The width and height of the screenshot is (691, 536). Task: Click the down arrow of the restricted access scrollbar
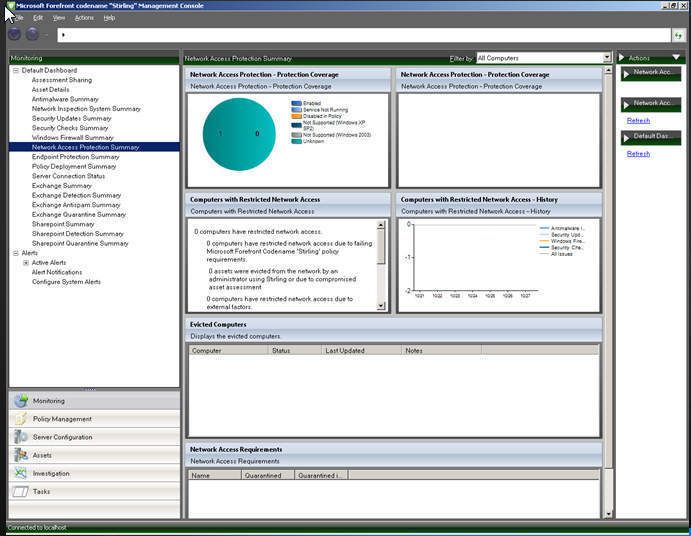click(x=381, y=305)
